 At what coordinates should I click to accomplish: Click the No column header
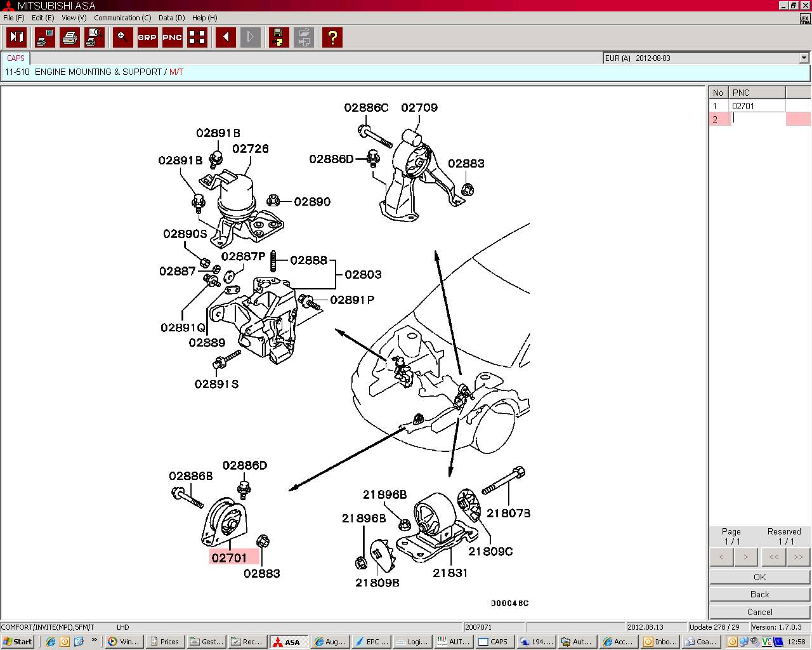(719, 93)
